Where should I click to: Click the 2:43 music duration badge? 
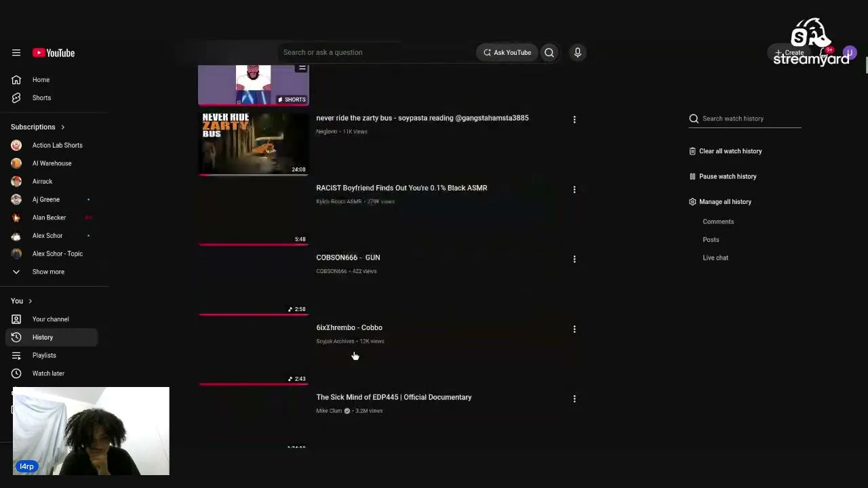(297, 379)
